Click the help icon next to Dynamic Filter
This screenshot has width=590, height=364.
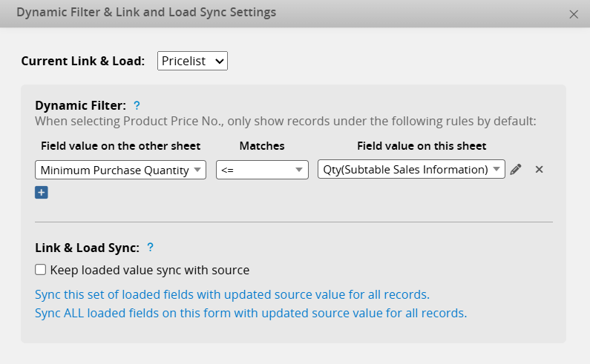pyautogui.click(x=137, y=105)
